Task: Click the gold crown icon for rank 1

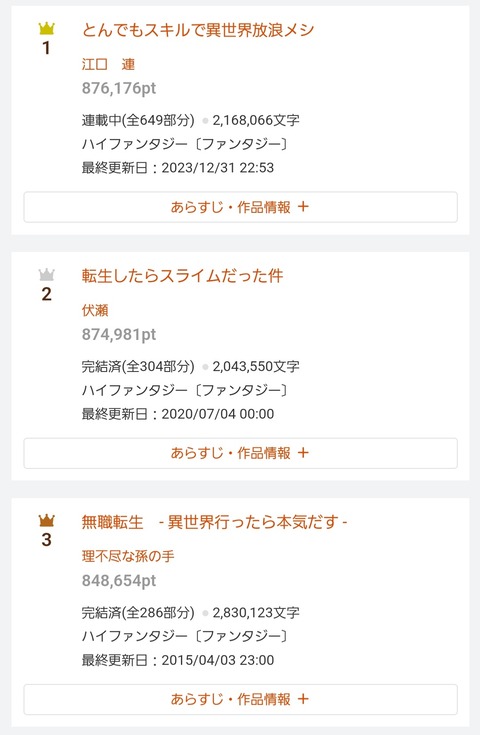Action: click(x=46, y=29)
